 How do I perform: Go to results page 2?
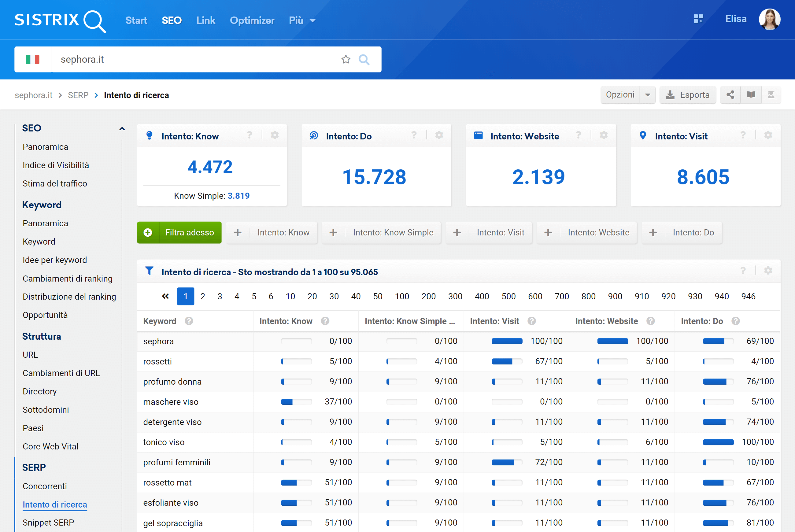coord(202,296)
